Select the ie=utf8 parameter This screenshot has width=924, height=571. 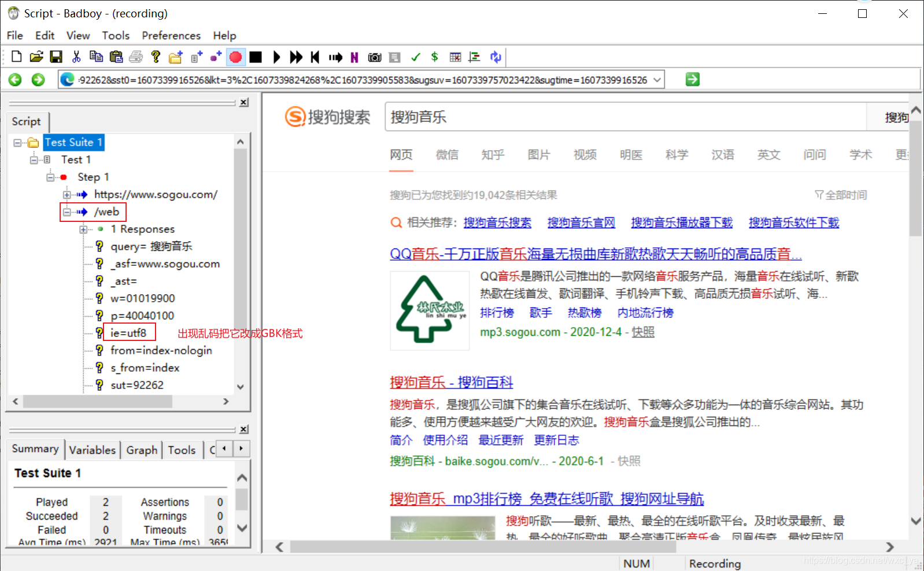coord(128,333)
